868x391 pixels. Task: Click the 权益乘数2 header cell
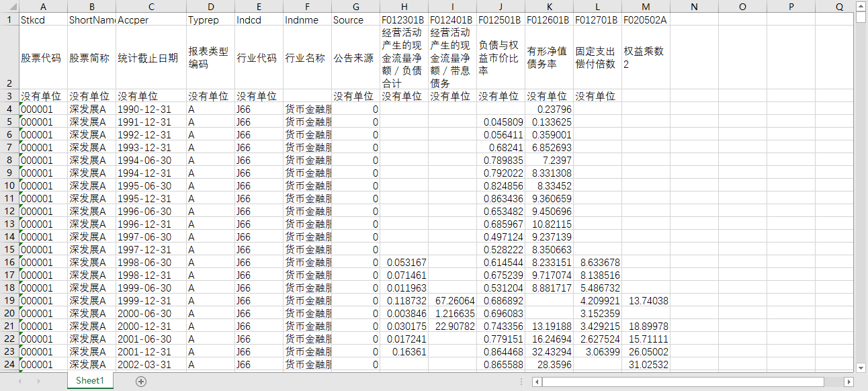(x=646, y=58)
